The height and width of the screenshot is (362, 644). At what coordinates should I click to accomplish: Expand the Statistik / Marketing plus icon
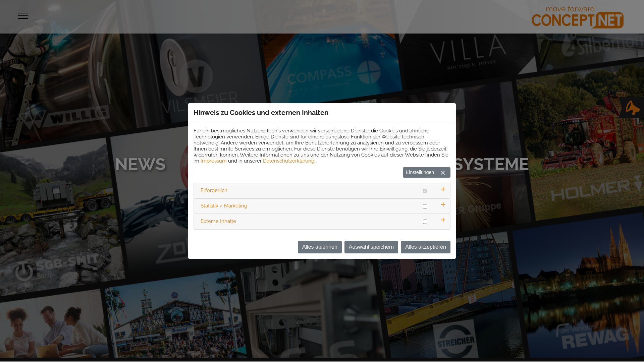443,205
